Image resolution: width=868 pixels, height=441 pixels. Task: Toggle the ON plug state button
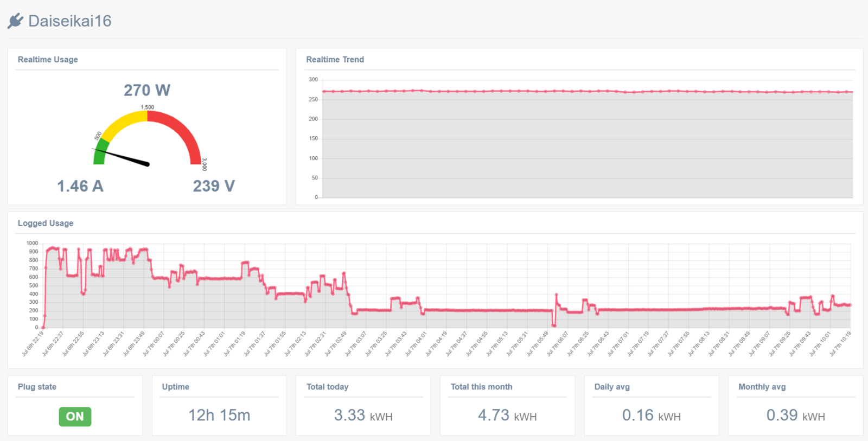[x=75, y=417]
